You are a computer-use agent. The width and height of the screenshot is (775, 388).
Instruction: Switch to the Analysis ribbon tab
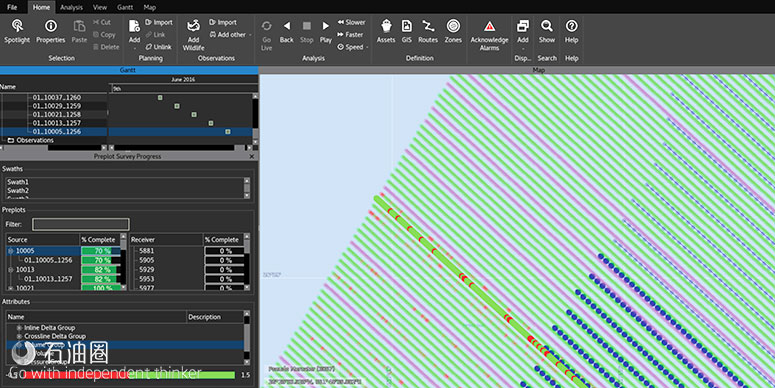coord(72,7)
